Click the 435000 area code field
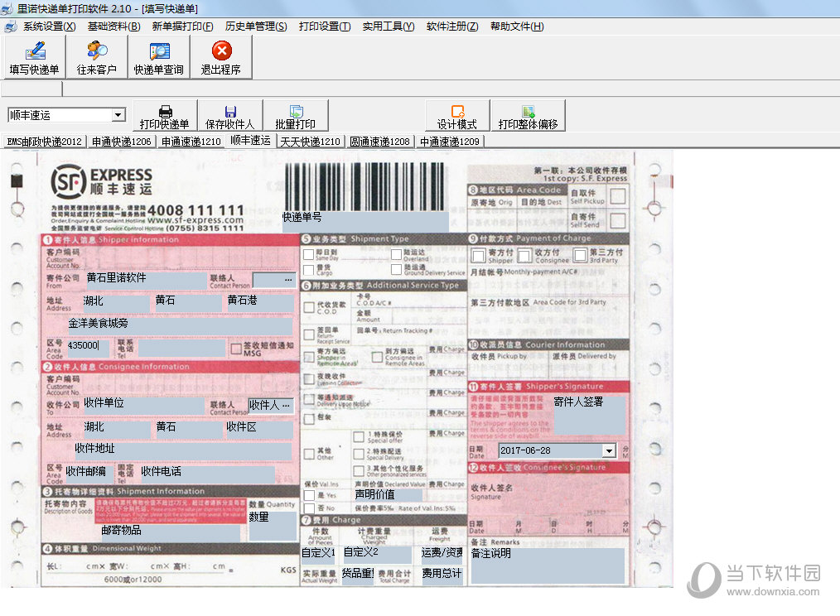 tap(88, 347)
